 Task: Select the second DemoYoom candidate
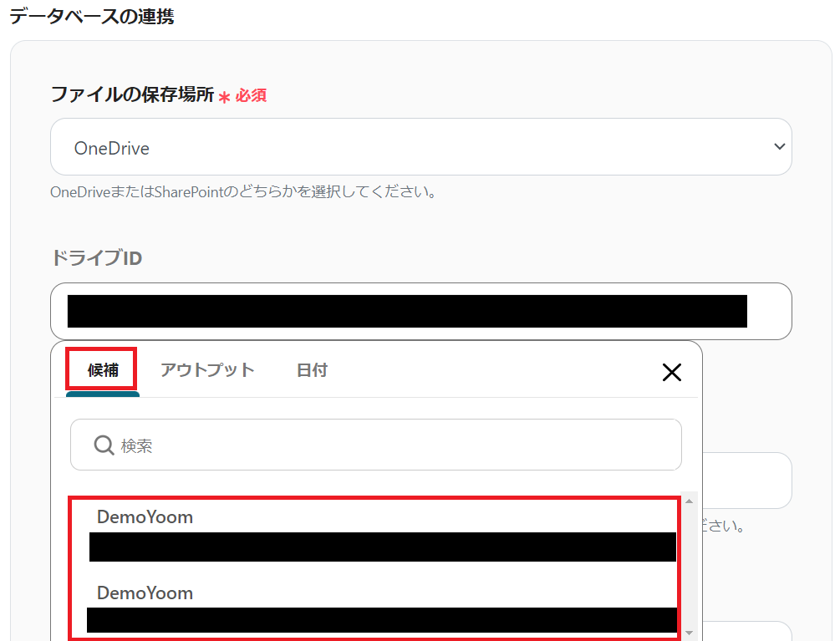(374, 608)
